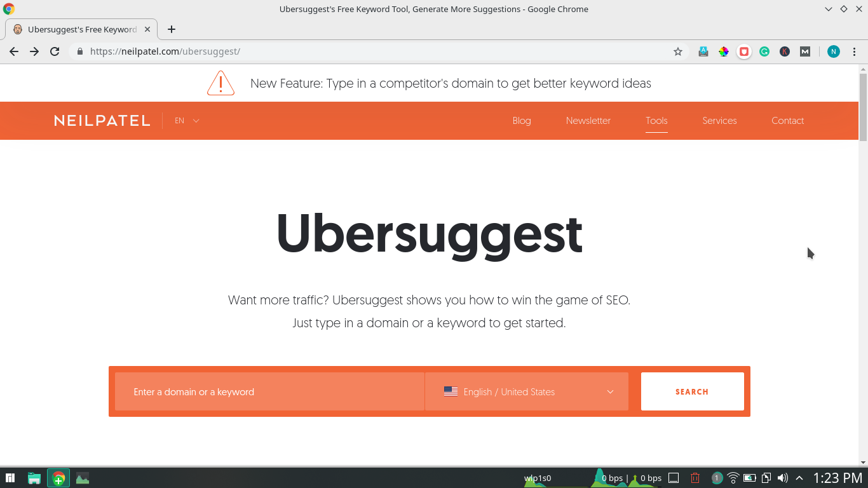Expand the English / United States dropdown
Viewport: 868px width, 488px height.
(x=527, y=391)
